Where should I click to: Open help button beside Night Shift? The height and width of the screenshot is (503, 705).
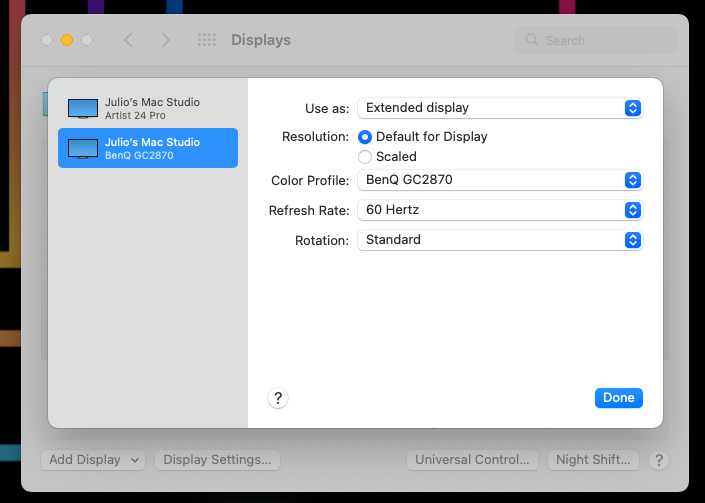pos(659,460)
